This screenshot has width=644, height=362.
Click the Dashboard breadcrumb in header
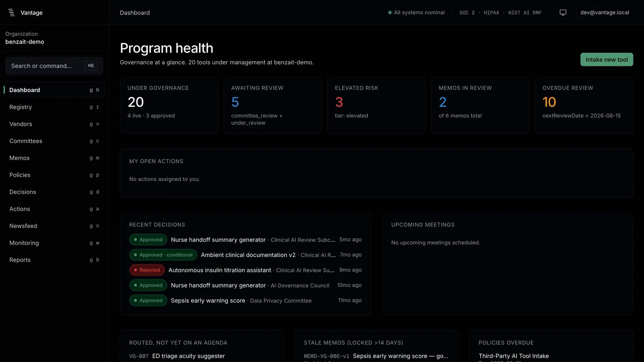(x=135, y=12)
